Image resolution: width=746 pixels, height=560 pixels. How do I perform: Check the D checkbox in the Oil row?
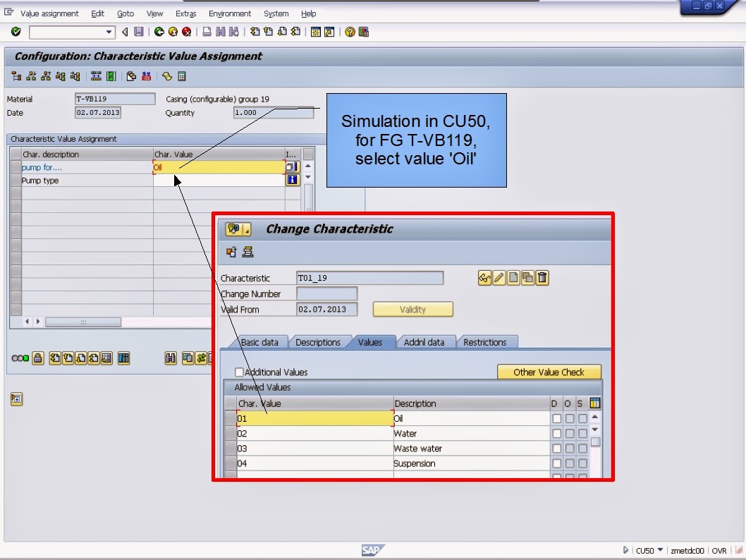556,419
